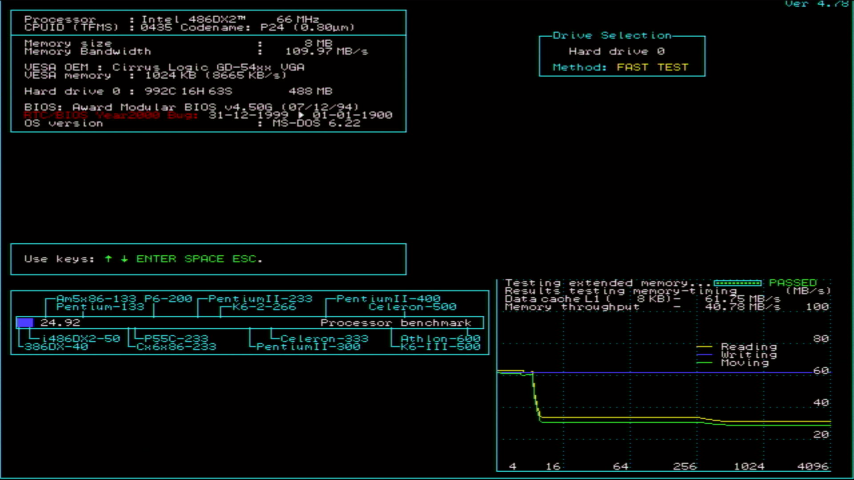The height and width of the screenshot is (480, 854).
Task: Click the up arrow key symbol
Action: [x=108, y=259]
